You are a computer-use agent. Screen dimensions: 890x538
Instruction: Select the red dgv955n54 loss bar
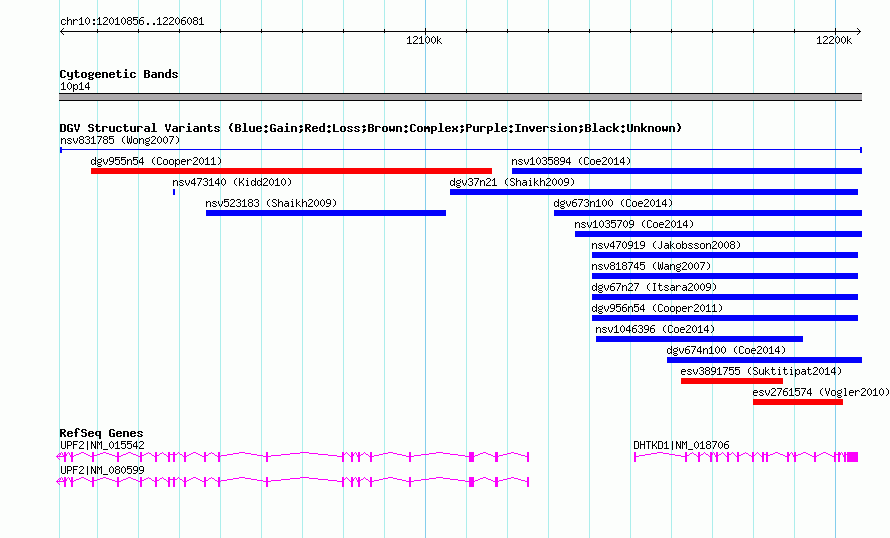point(291,171)
